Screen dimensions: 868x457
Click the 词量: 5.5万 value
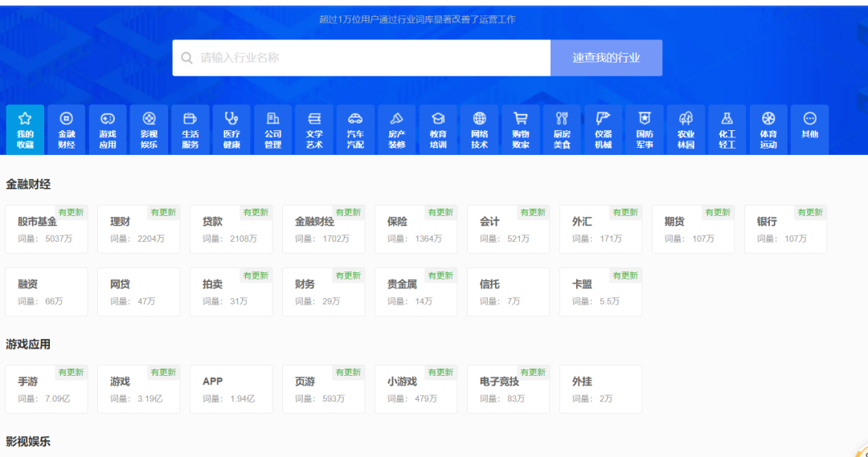[596, 301]
